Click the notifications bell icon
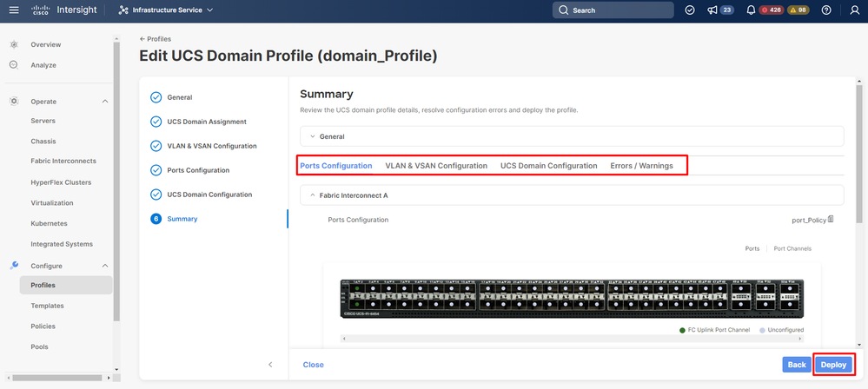The height and width of the screenshot is (389, 868). click(751, 10)
